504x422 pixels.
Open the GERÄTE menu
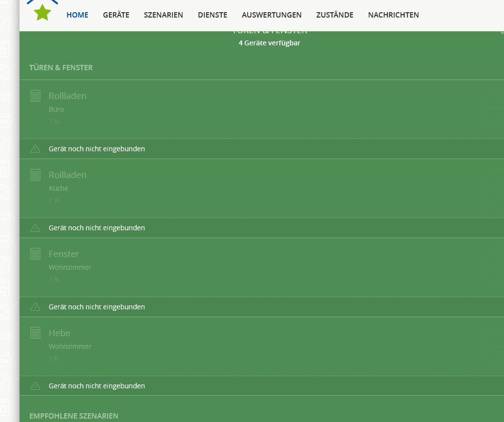[x=116, y=15]
